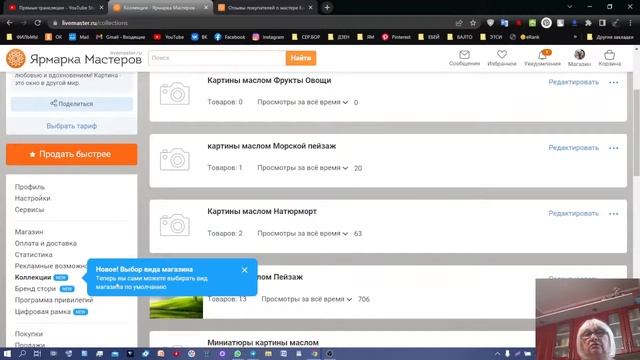
Task: Open Статистика in the sidebar menu
Action: 33,255
